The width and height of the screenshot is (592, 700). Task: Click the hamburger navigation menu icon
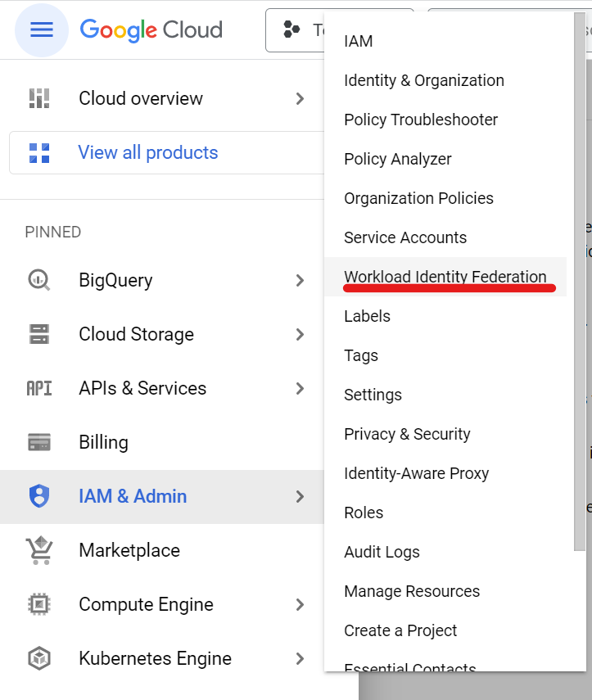pos(41,30)
